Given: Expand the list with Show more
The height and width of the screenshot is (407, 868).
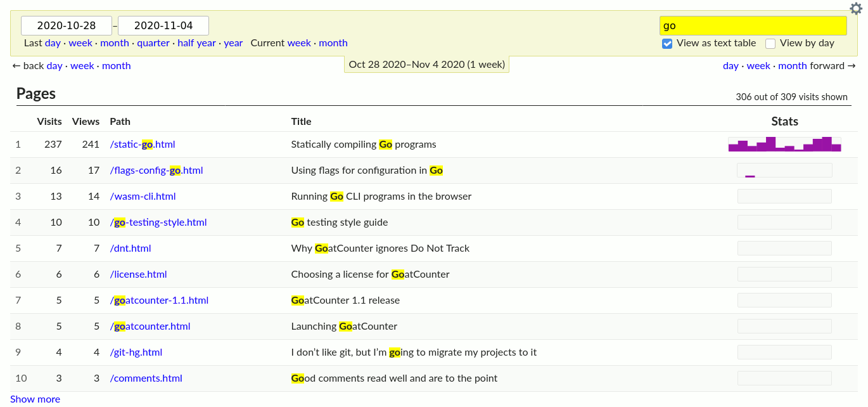Looking at the screenshot, I should [x=35, y=399].
